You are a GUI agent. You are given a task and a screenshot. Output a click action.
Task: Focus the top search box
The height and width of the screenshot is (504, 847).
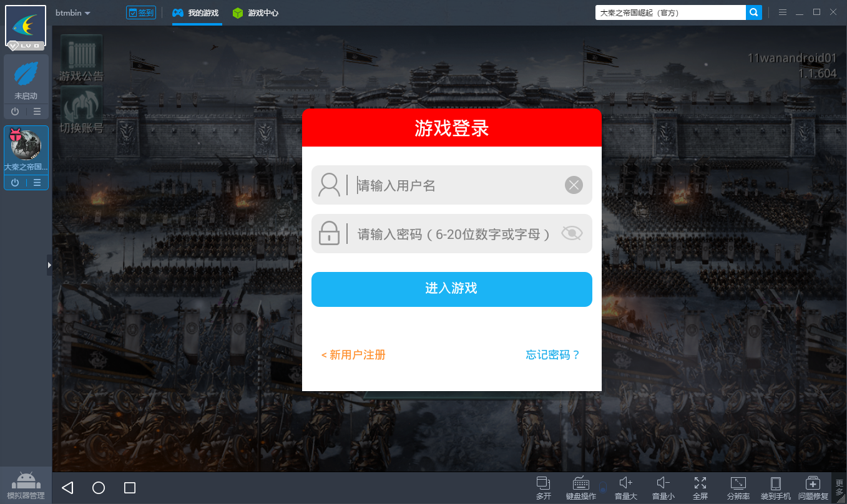[670, 12]
